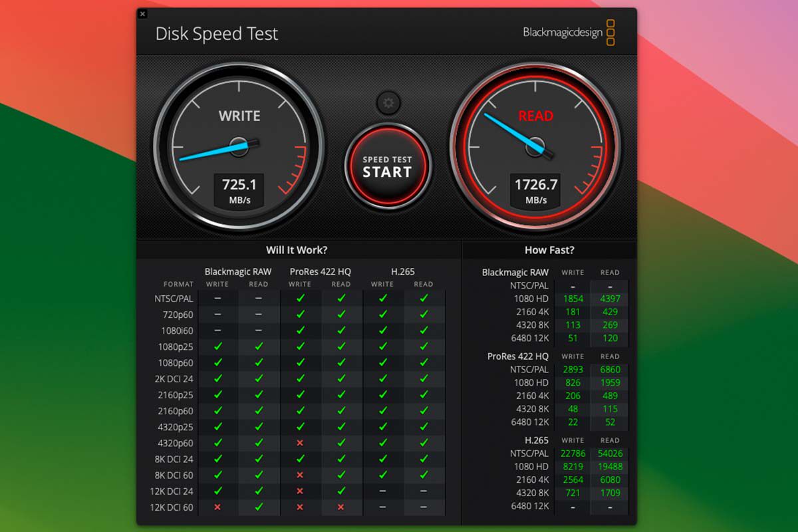
Task: Click the green check for 1080p60 ProRes read
Action: coord(341,362)
